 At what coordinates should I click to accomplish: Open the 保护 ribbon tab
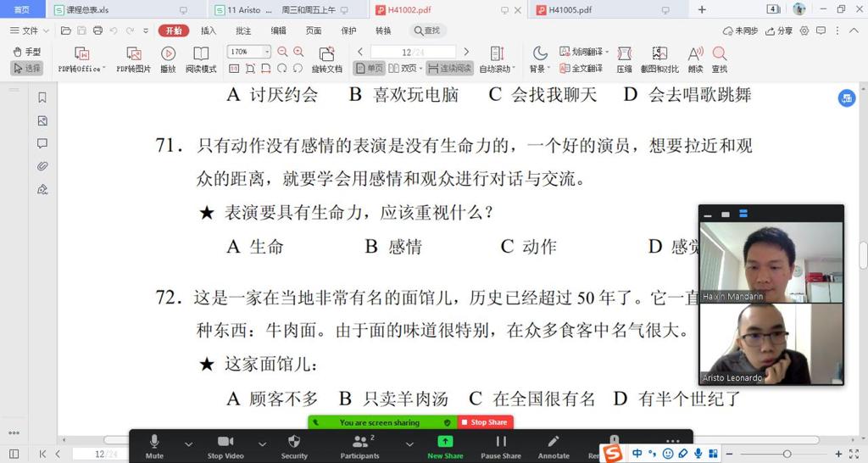tap(348, 31)
